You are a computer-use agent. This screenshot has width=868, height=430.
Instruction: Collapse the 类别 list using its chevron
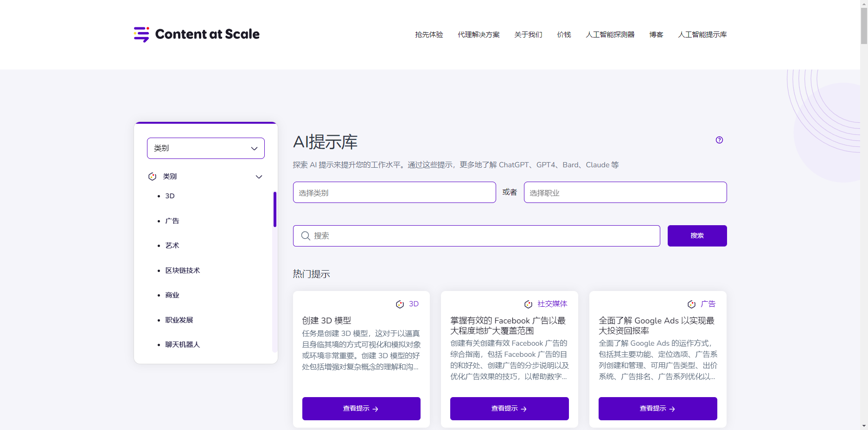pos(259,177)
